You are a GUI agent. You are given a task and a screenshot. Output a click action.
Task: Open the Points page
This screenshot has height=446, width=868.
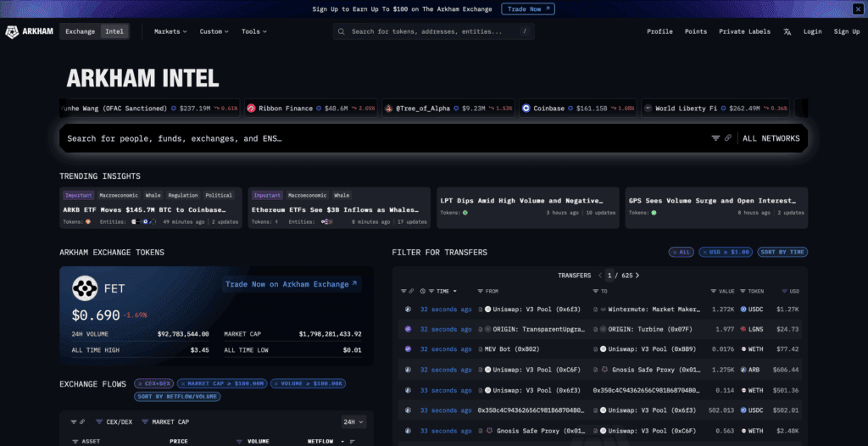(696, 31)
